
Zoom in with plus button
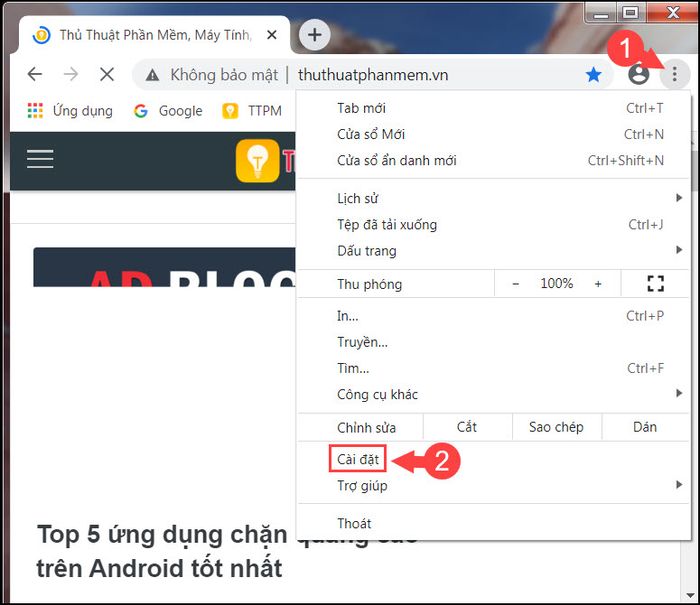pos(598,284)
